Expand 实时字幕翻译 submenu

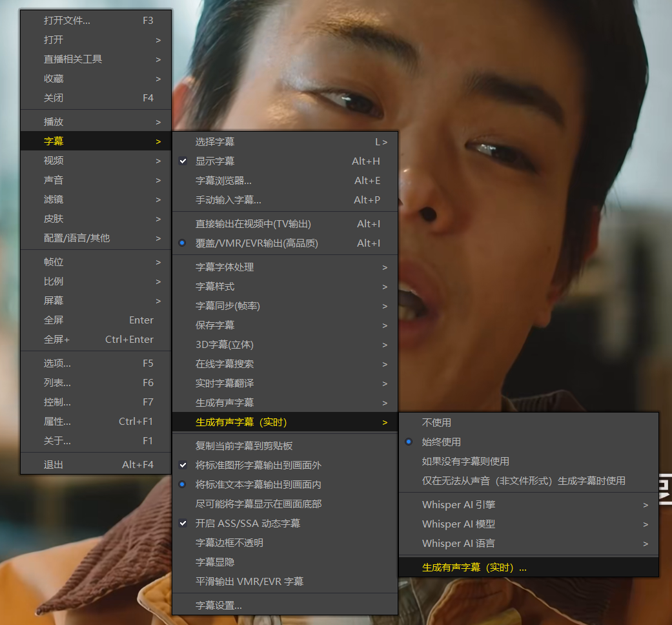[285, 384]
